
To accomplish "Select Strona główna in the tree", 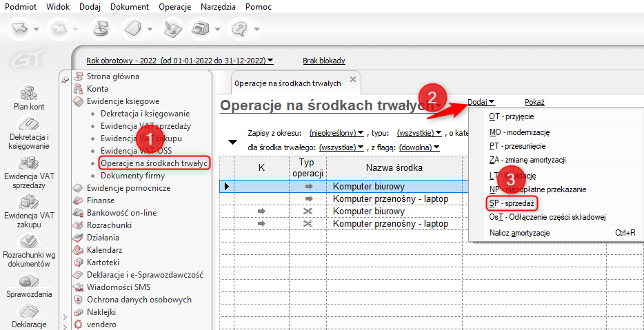I will point(112,76).
